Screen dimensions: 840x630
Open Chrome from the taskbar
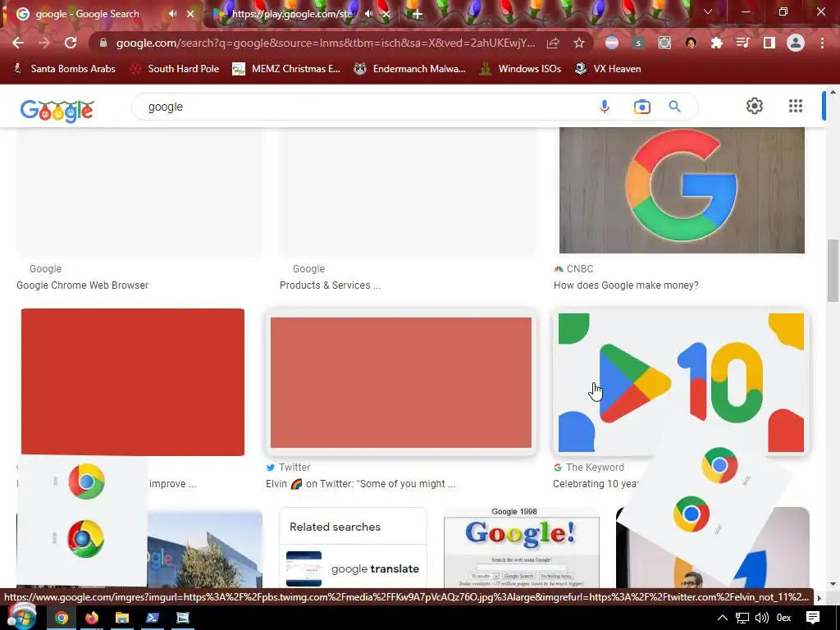[62, 619]
